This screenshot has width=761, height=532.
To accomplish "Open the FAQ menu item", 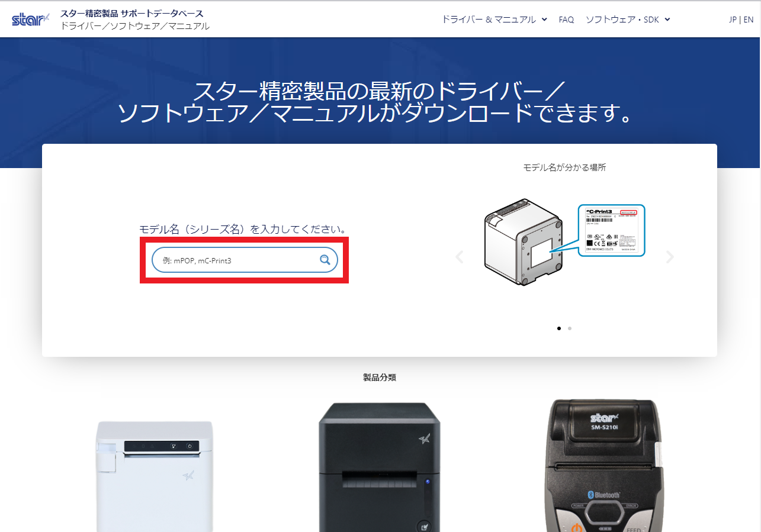I will click(566, 20).
